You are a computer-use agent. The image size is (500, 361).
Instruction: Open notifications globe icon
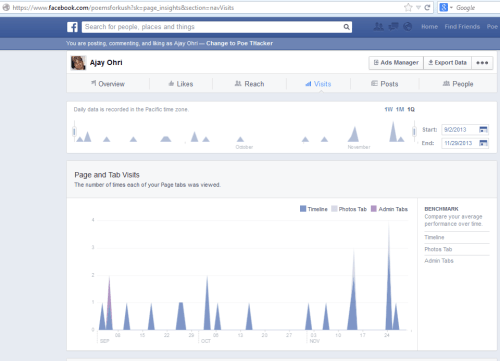point(408,27)
